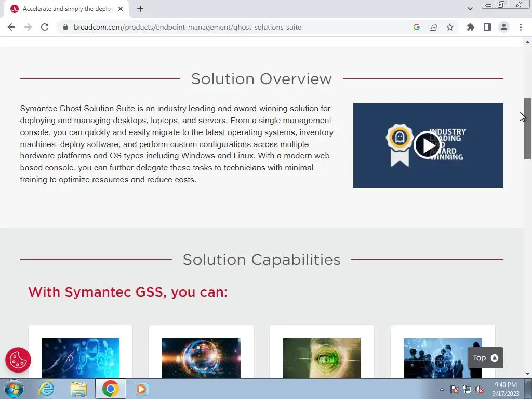Image resolution: width=532 pixels, height=399 pixels.
Task: Click the Solution Capabilities heading
Action: 261,260
